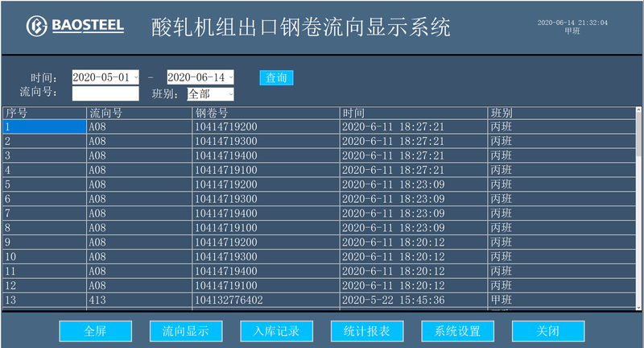The image size is (644, 348).
Task: Click the table scrollbar up arrow
Action: pyautogui.click(x=638, y=110)
